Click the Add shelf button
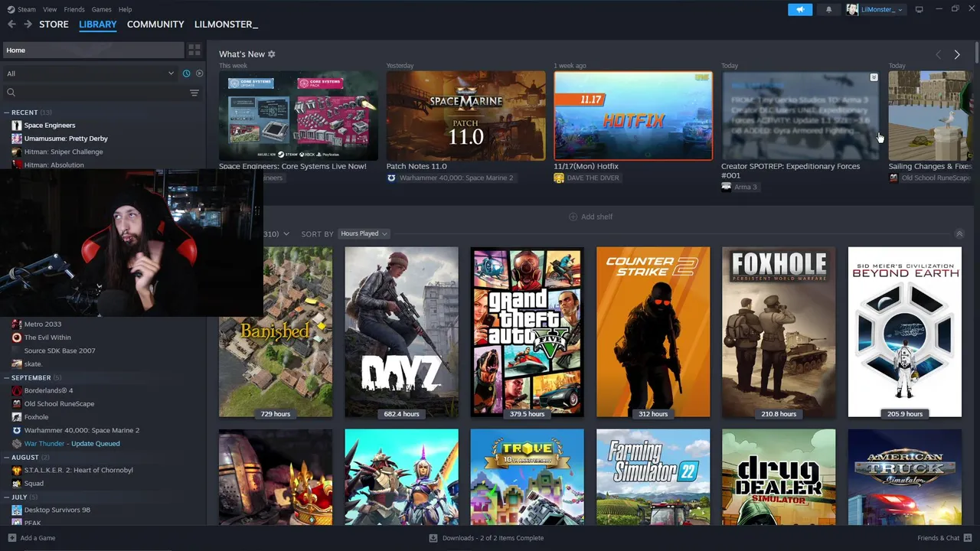Image resolution: width=980 pixels, height=551 pixels. 590,217
